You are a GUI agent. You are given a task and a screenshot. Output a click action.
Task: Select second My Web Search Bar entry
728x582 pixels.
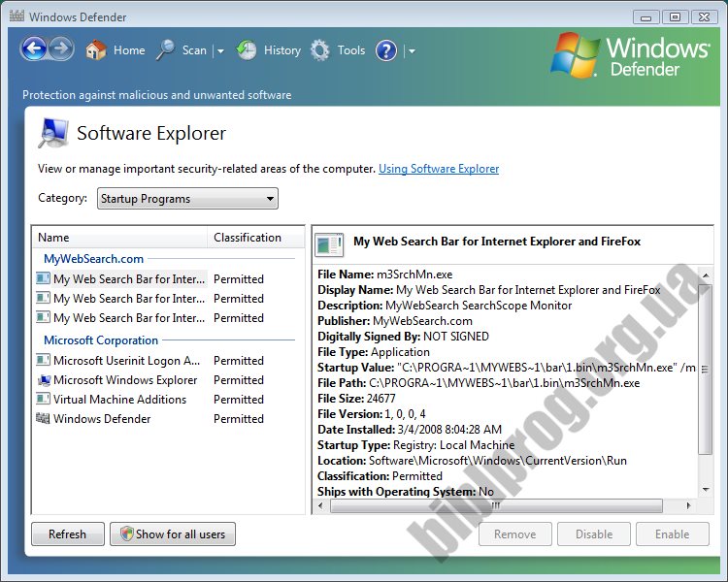tap(129, 299)
